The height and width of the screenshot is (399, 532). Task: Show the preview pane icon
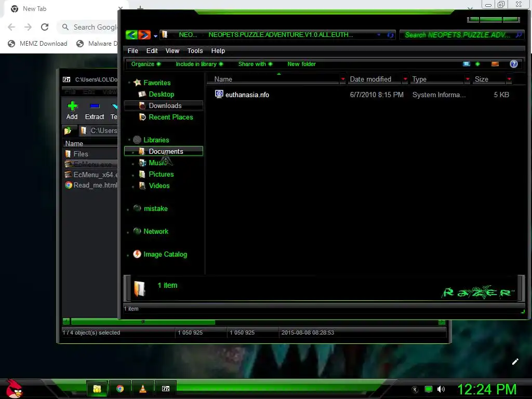point(495,64)
